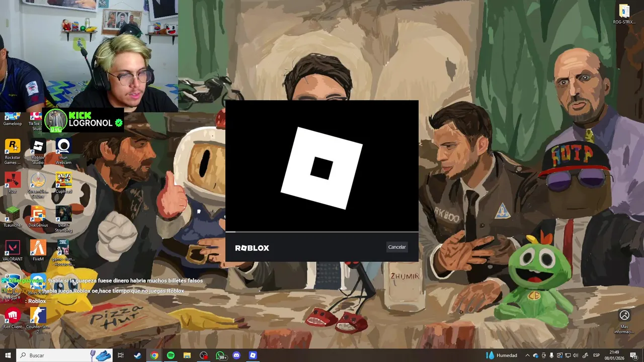This screenshot has width=644, height=362.
Task: Open the Windows Start menu
Action: [8, 355]
